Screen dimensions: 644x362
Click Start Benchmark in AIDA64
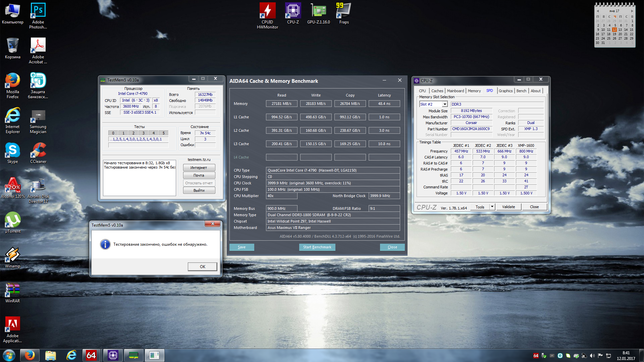pyautogui.click(x=317, y=247)
